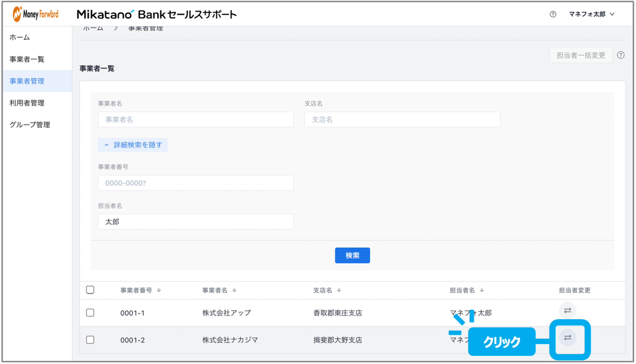Image resolution: width=636 pixels, height=364 pixels.
Task: Open the マネフォ太郎 user menu
Action: (x=591, y=14)
